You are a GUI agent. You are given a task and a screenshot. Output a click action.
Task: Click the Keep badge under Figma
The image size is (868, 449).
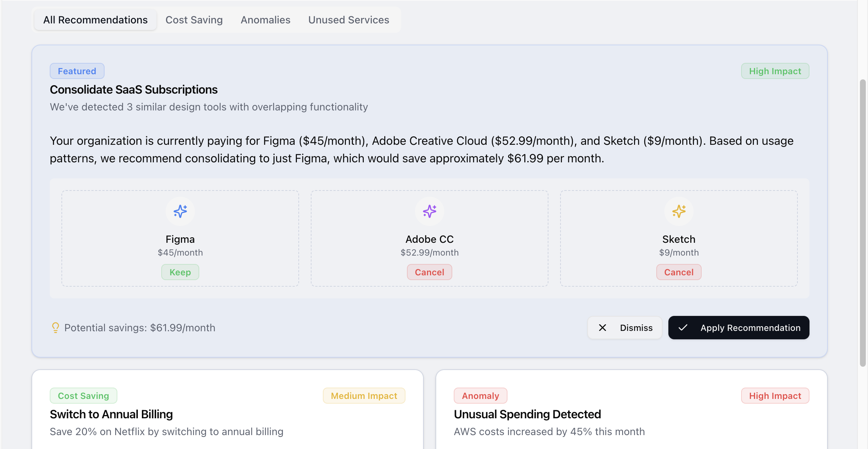coord(180,272)
